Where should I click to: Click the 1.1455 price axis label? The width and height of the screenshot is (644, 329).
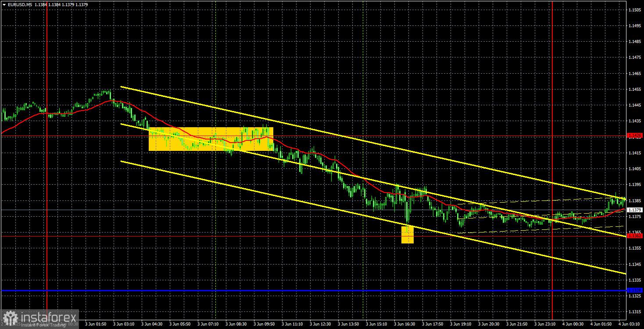(635, 89)
